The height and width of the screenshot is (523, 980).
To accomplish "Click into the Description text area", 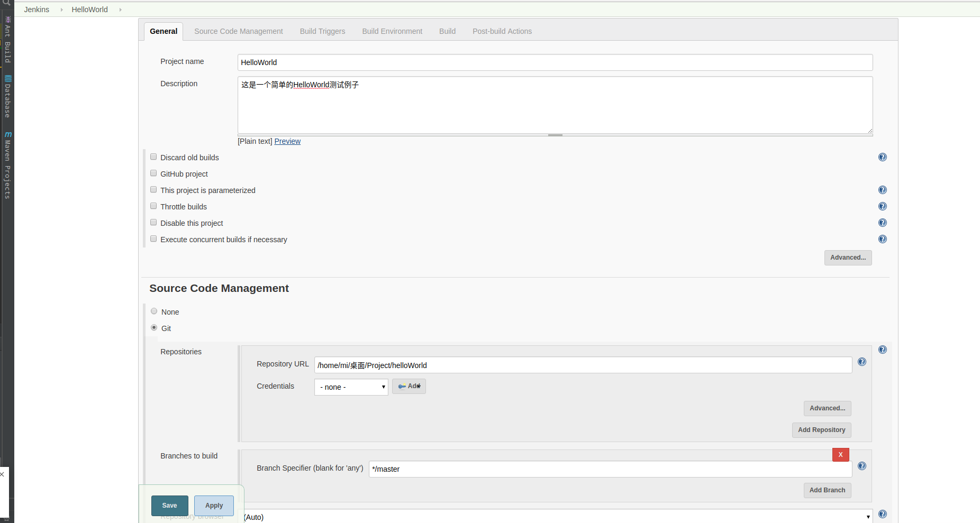I will [x=555, y=105].
